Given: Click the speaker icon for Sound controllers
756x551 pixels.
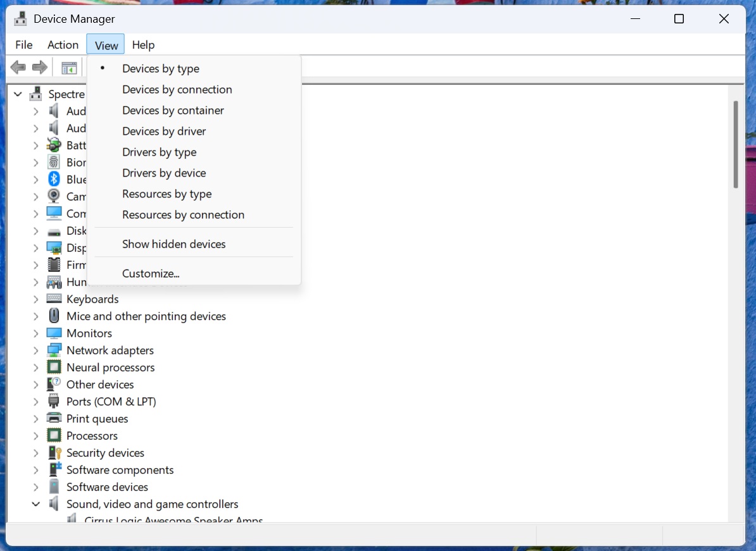Looking at the screenshot, I should (54, 504).
